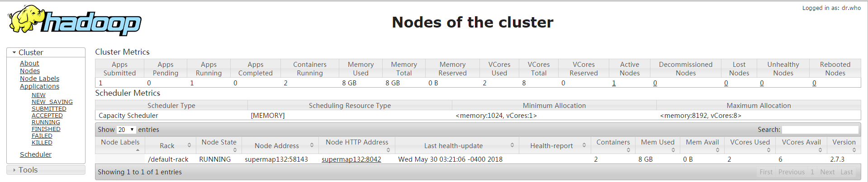This screenshot has height=182, width=868.
Task: Open the Show entries count dropdown
Action: (x=126, y=130)
